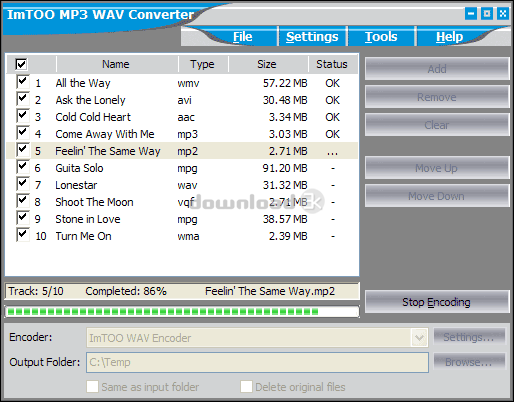Open the File menu
Image resolution: width=514 pixels, height=402 pixels.
pos(243,37)
